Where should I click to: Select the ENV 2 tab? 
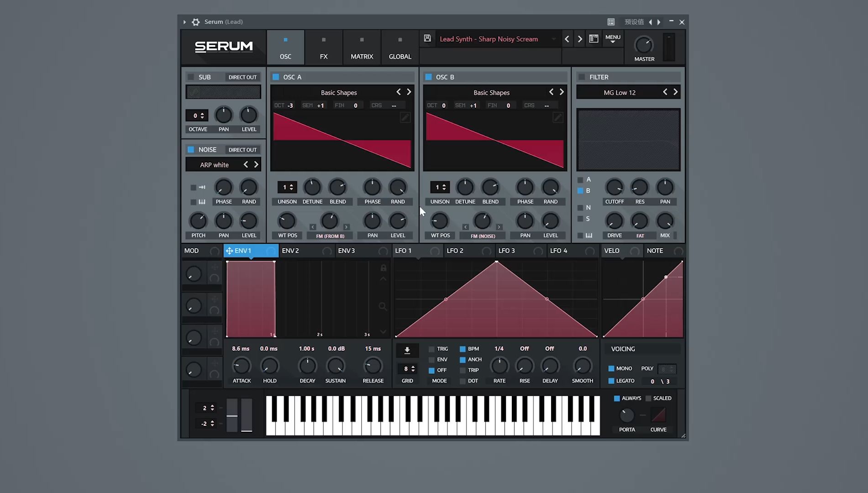coord(306,251)
